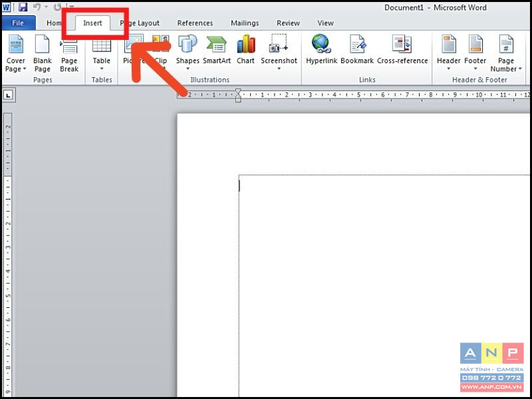Click the "Illustrations" group label
This screenshot has width=532, height=399.
209,80
